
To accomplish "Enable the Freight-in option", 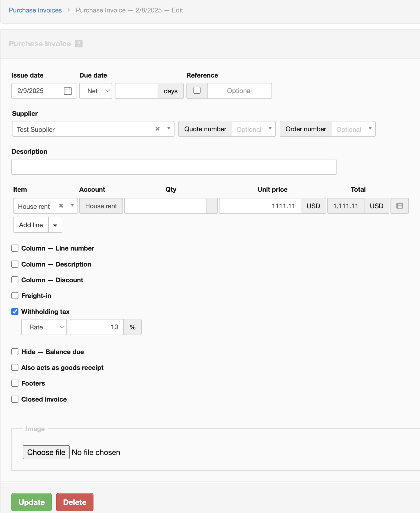I will tap(15, 296).
